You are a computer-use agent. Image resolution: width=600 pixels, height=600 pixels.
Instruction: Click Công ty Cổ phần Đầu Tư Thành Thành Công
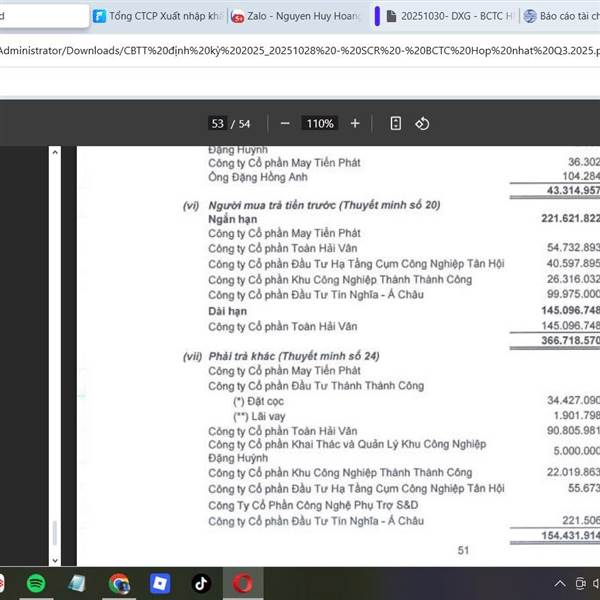tap(316, 386)
